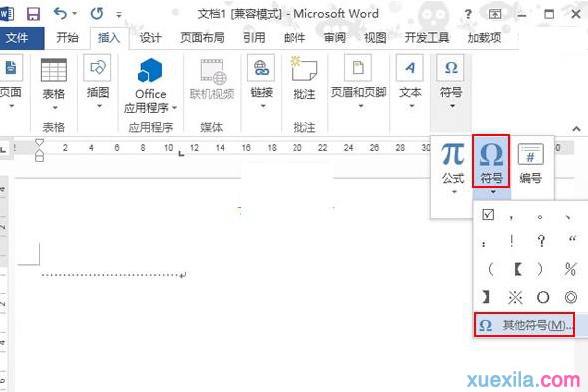Expand the 文本 dropdown arrow
The image size is (588, 392).
(411, 106)
